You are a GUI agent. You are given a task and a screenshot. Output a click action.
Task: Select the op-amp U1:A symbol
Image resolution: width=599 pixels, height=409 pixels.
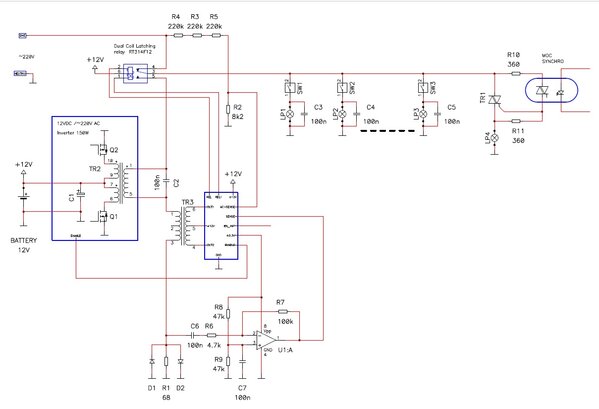pos(266,340)
